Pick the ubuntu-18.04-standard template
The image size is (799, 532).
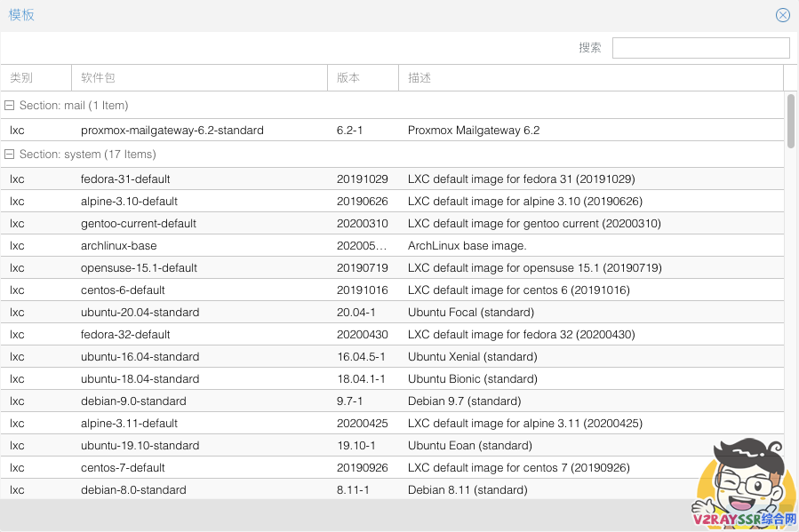click(140, 379)
